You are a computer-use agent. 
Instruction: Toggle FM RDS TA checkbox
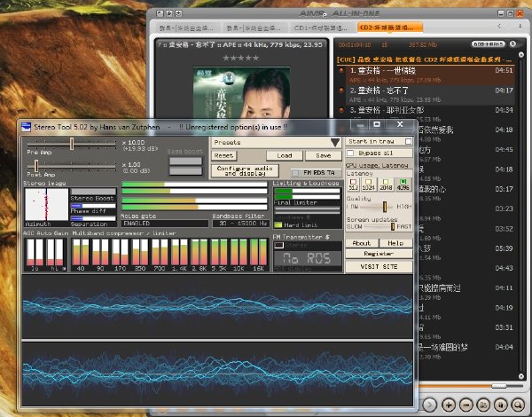295,173
